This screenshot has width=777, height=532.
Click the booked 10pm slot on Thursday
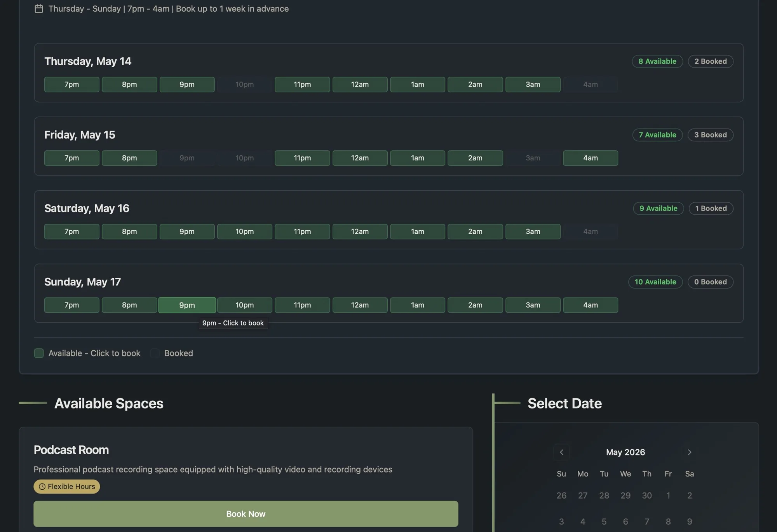(245, 84)
